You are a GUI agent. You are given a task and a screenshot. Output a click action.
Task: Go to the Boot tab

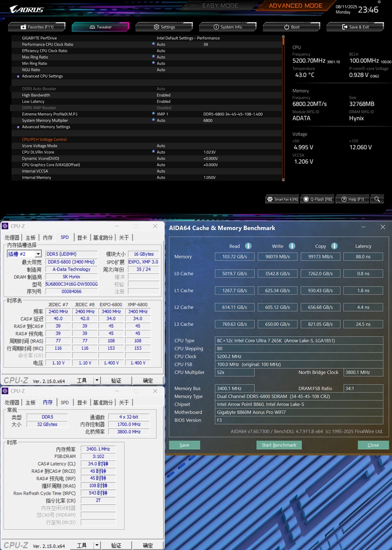click(292, 27)
